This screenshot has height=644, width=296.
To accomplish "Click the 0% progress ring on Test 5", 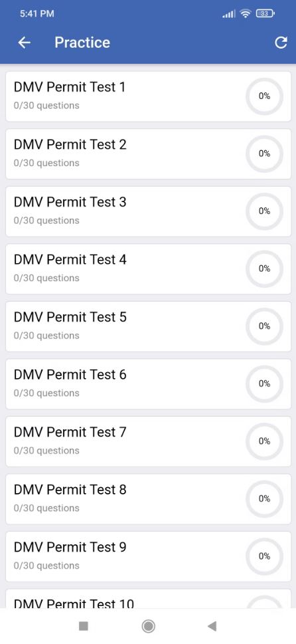I will click(x=264, y=326).
